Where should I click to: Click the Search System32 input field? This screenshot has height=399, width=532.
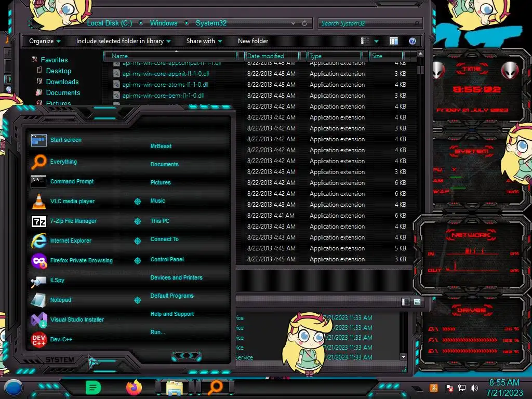tap(370, 23)
